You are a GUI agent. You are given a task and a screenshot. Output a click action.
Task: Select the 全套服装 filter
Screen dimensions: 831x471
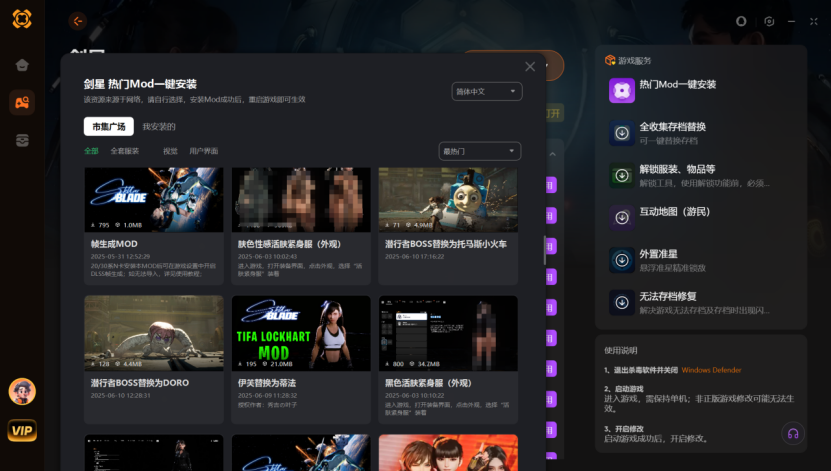tap(125, 151)
